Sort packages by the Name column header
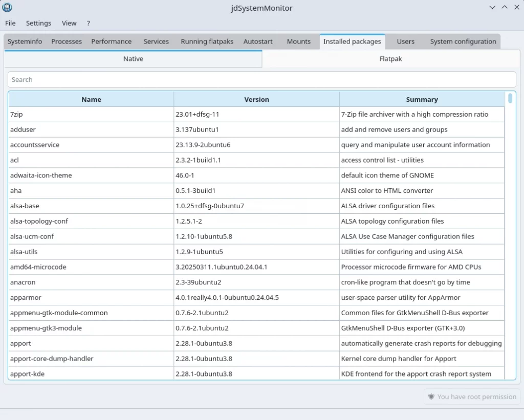Image resolution: width=524 pixels, height=420 pixels. [91, 99]
